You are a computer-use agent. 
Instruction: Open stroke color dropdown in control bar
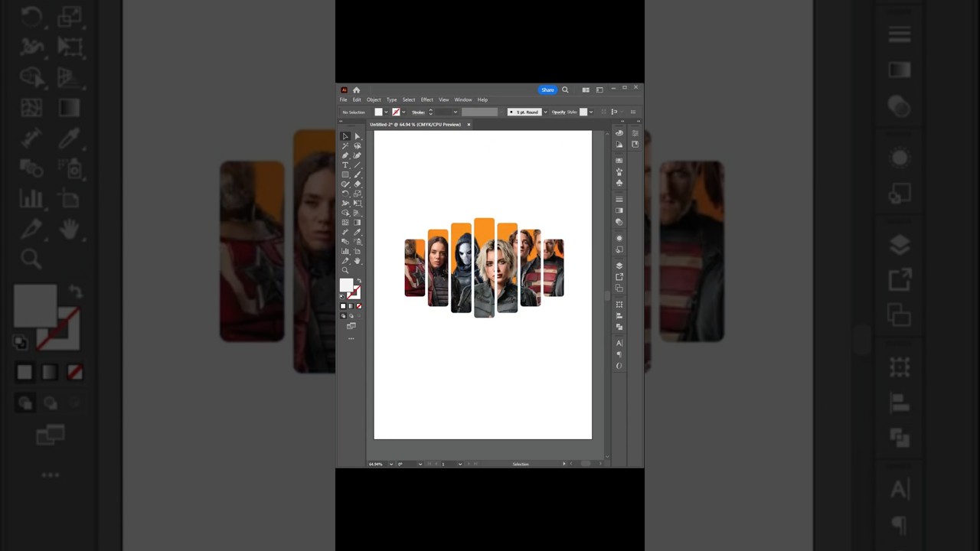pyautogui.click(x=403, y=112)
